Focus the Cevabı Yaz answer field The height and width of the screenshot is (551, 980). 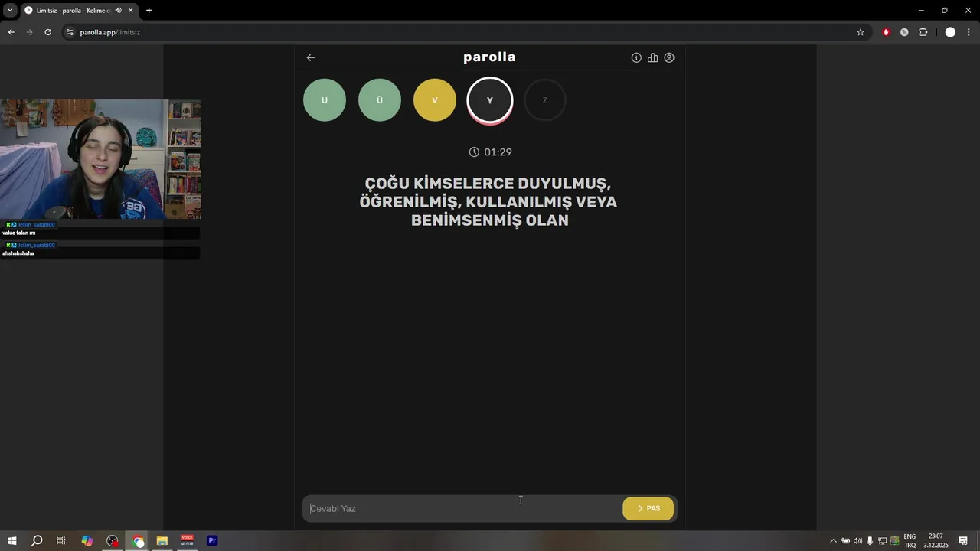463,508
